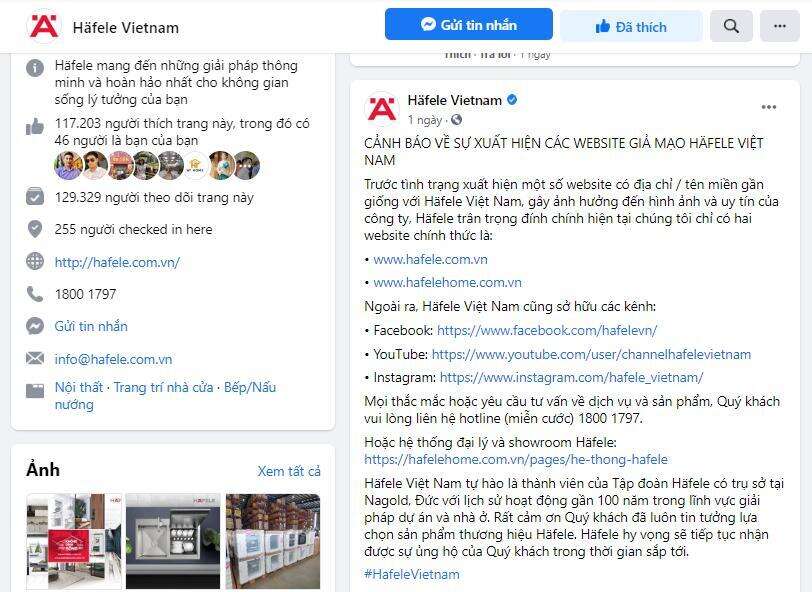Viewport: 812px width, 592px height.
Task: Open the www.hafelehome.com.vn link in the post
Action: [x=447, y=282]
